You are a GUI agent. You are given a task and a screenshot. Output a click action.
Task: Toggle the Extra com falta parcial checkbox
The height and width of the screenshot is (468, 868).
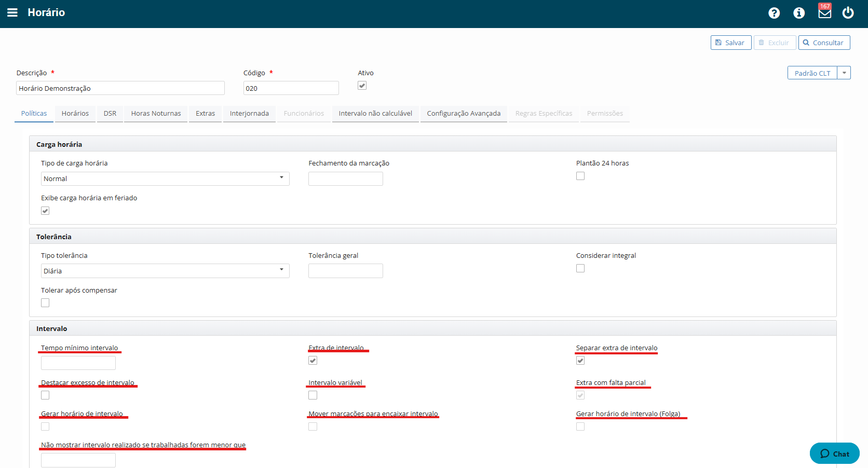pyautogui.click(x=580, y=395)
